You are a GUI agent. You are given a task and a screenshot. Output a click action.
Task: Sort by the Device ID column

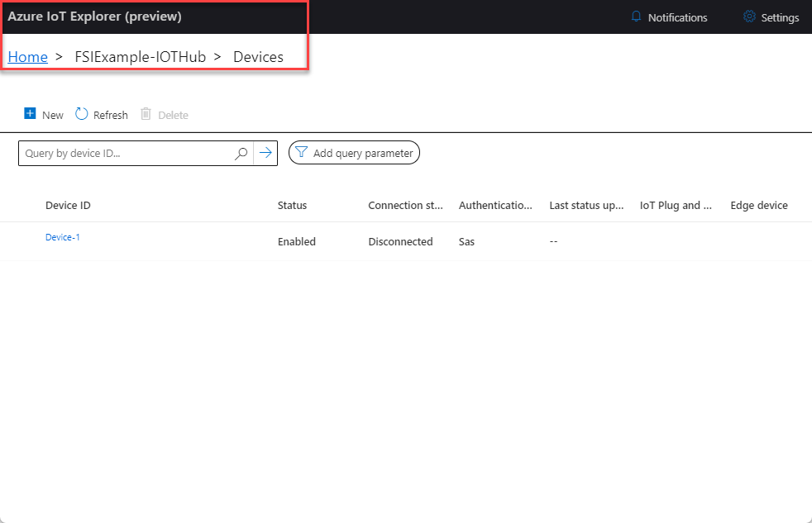(68, 205)
